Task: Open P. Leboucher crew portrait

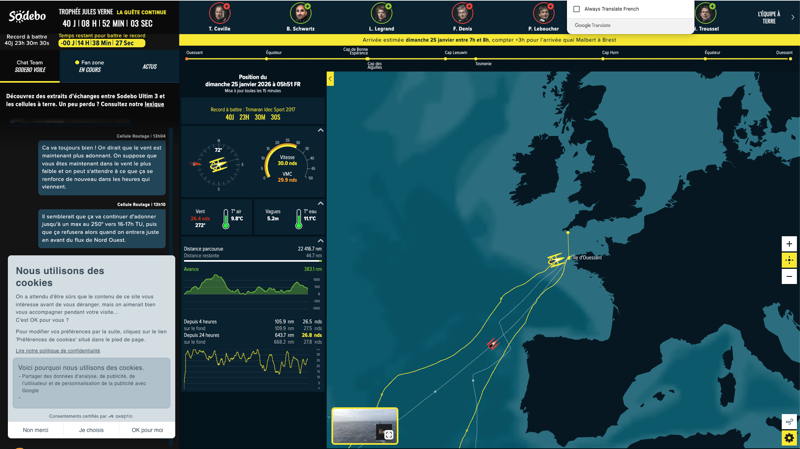Action: tap(543, 14)
